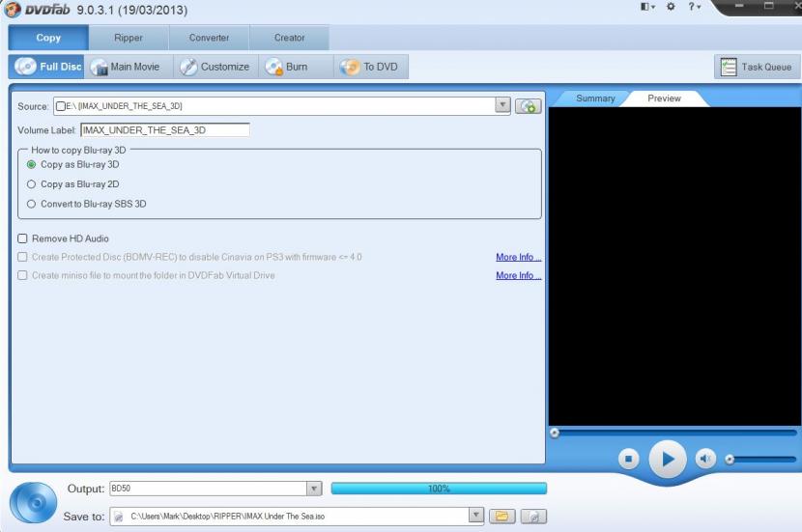The width and height of the screenshot is (802, 532).
Task: Click the preview seek slider handle
Action: pyautogui.click(x=555, y=434)
